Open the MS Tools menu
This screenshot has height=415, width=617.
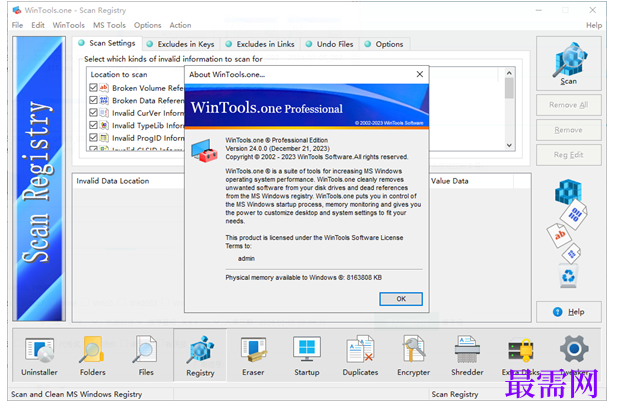tap(109, 25)
